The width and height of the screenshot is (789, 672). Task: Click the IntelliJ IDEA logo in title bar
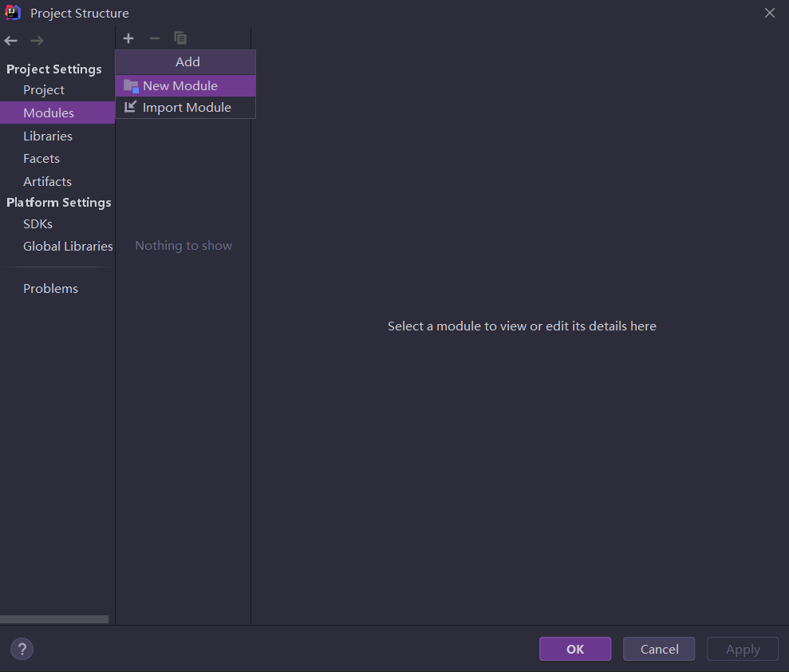tap(13, 13)
